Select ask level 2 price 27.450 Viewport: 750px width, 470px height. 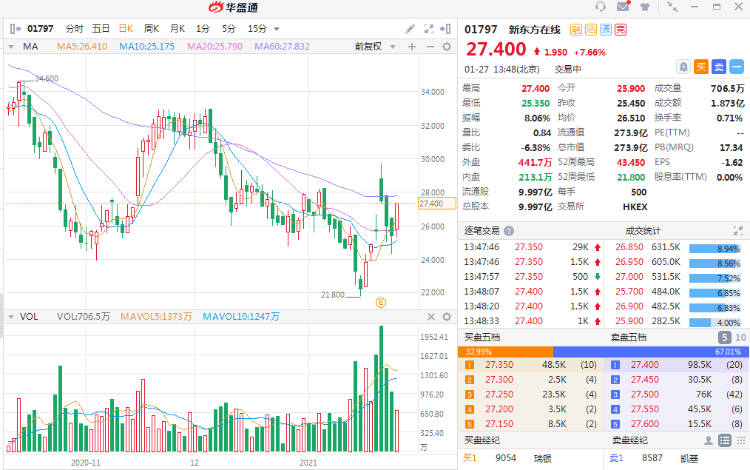(x=645, y=380)
